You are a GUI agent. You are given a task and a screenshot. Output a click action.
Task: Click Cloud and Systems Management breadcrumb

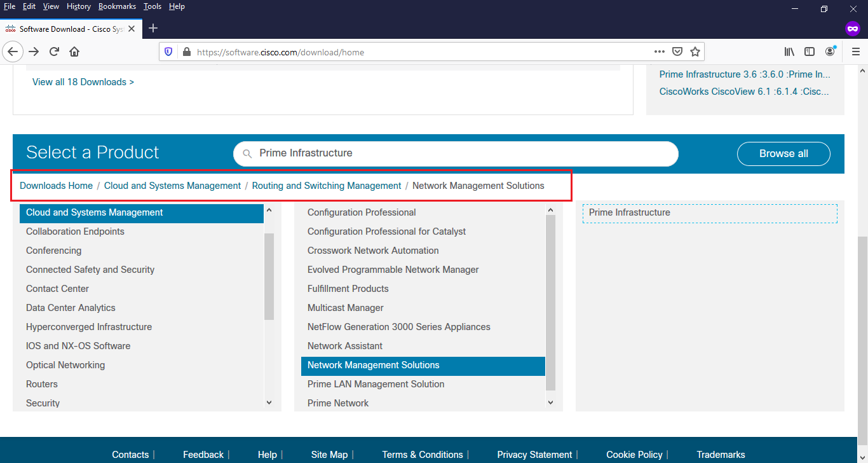[172, 186]
